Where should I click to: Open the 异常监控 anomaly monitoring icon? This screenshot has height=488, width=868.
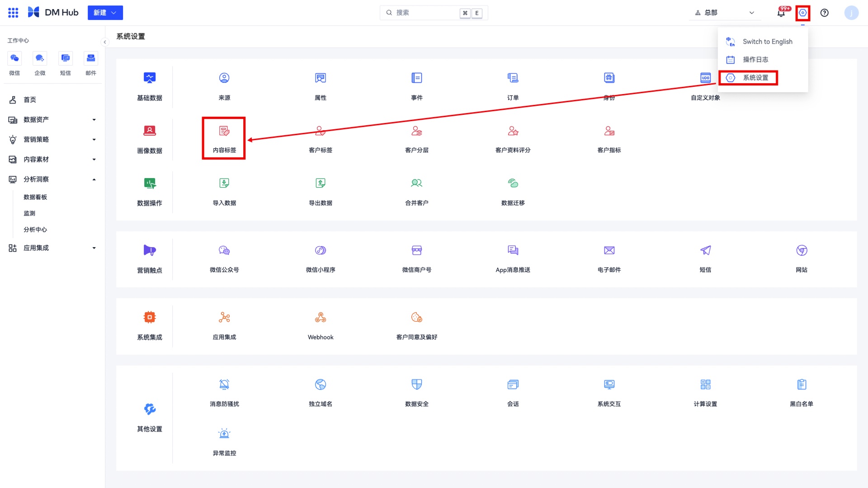[x=224, y=434]
